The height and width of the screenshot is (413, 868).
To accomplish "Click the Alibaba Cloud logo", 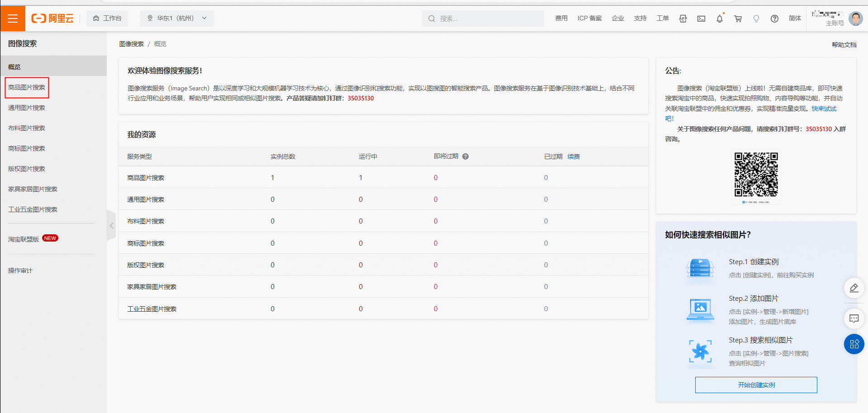I will coord(52,19).
